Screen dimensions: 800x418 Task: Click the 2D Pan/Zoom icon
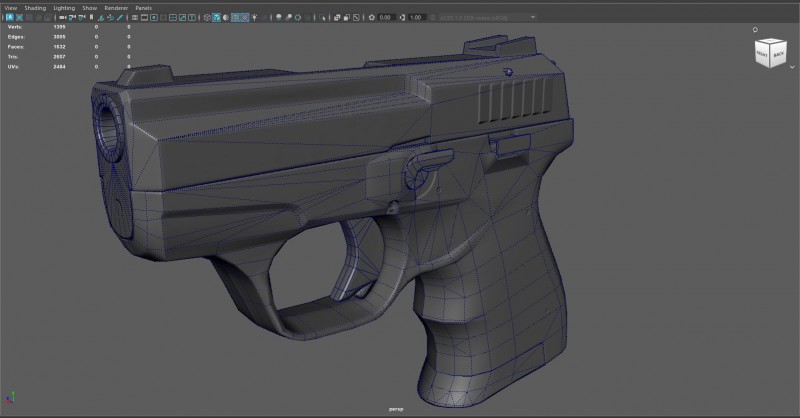click(110, 17)
